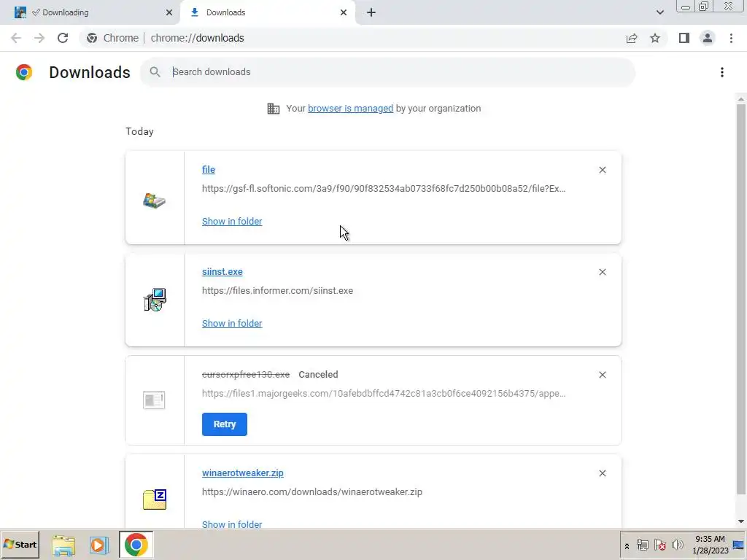Close the Downloading tab

pos(169,12)
